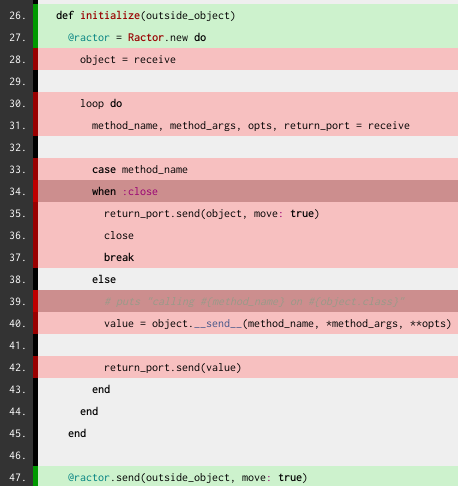Select the 'method_name, method_args, opts' line
The image size is (458, 486).
click(248, 125)
